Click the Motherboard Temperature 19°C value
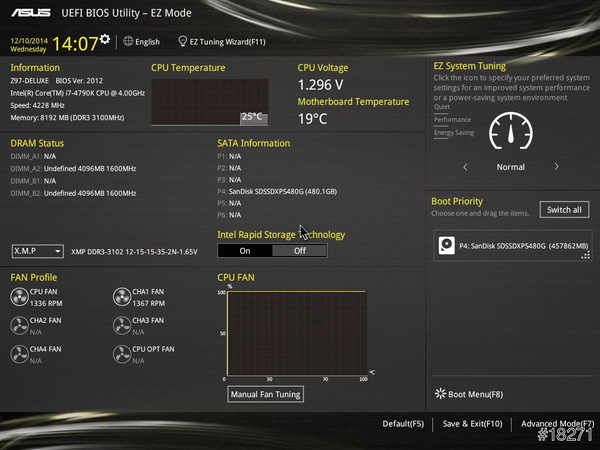The height and width of the screenshot is (450, 600). (313, 119)
